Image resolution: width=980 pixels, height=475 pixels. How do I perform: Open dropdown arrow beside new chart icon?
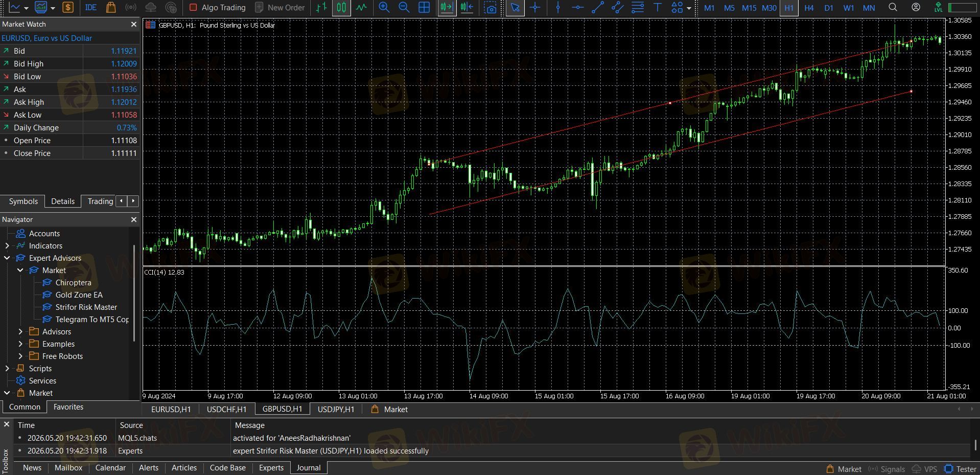(27, 8)
